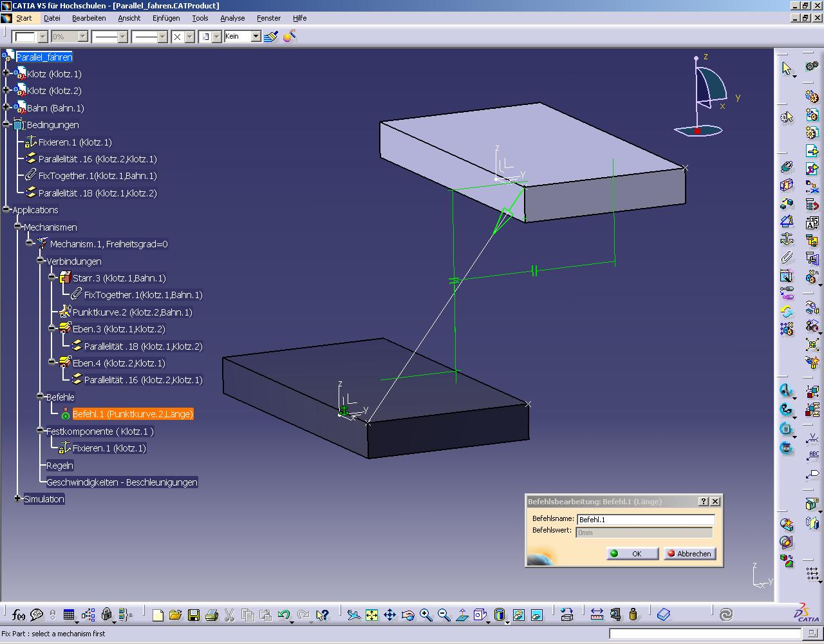Select Starr.3 (Klotz.1,Bahn.1) joint

click(x=119, y=278)
